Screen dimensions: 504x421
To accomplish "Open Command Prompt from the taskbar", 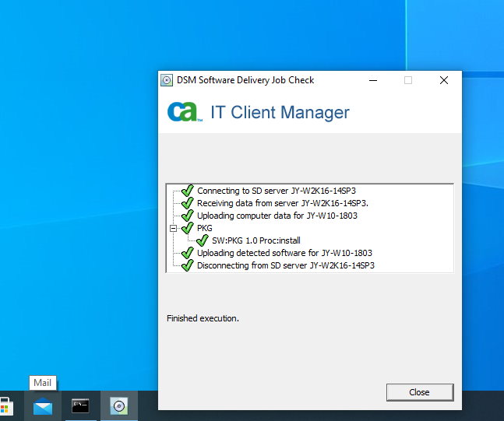I will coord(80,406).
